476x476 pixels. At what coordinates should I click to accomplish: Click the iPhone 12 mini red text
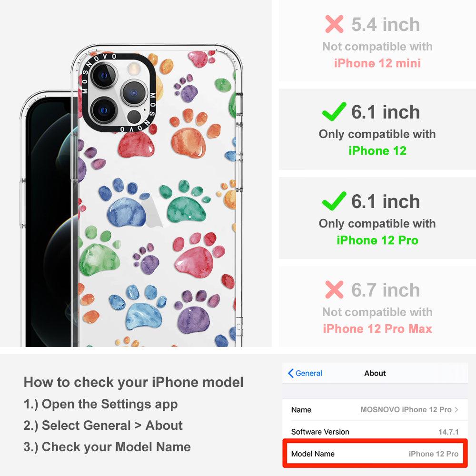[377, 63]
